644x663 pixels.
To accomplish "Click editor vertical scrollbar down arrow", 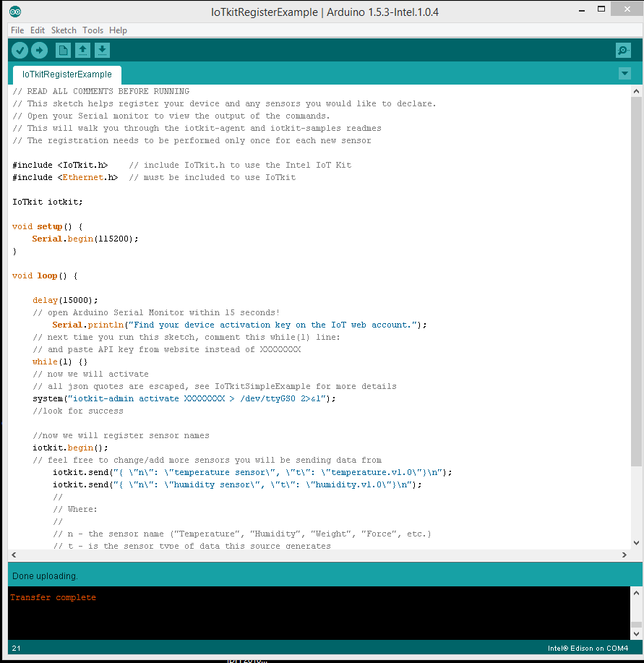I will [x=636, y=543].
